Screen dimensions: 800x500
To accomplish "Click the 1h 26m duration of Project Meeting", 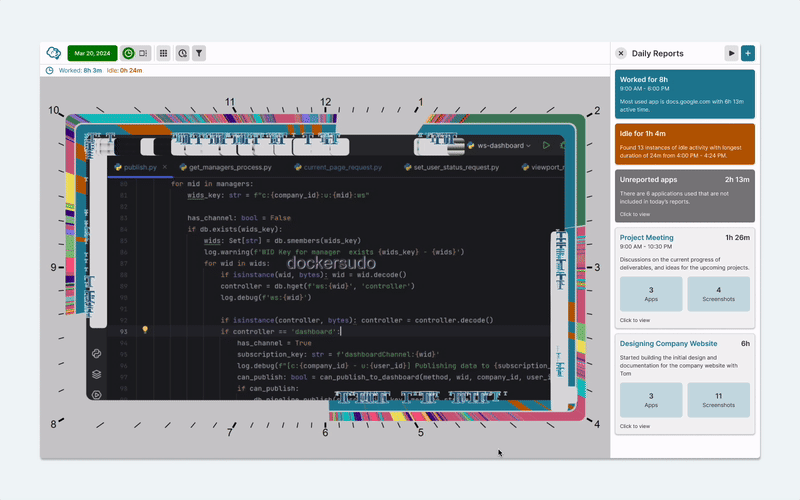I will tap(737, 237).
